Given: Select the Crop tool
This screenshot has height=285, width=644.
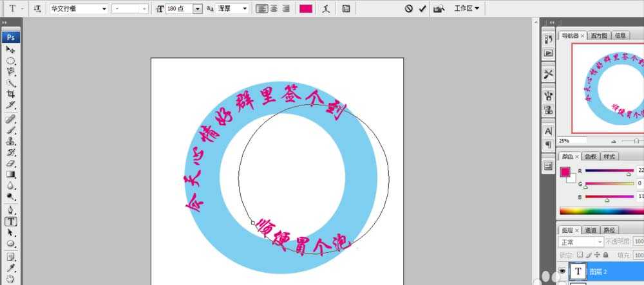Looking at the screenshot, I should (11, 94).
